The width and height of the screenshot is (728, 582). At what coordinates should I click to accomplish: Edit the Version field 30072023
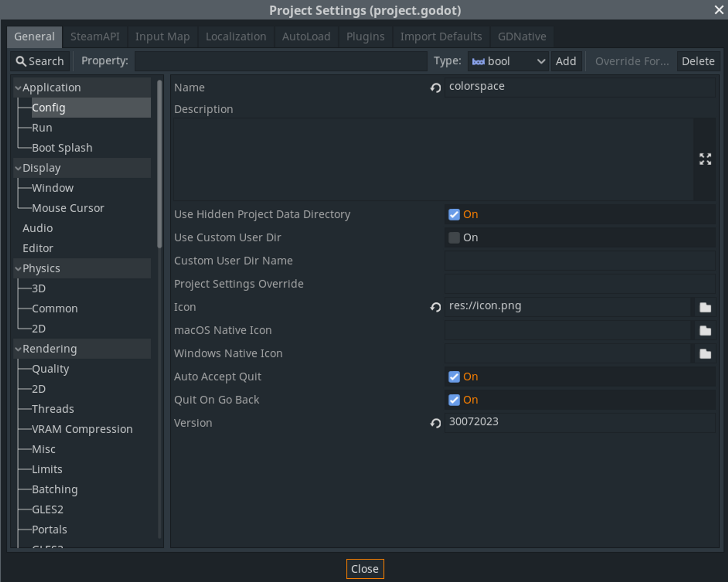(x=580, y=422)
